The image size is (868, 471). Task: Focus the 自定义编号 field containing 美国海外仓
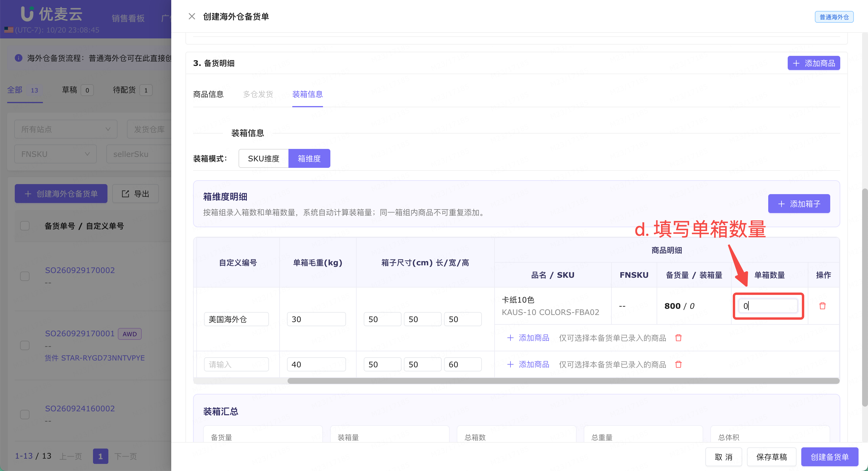point(236,319)
